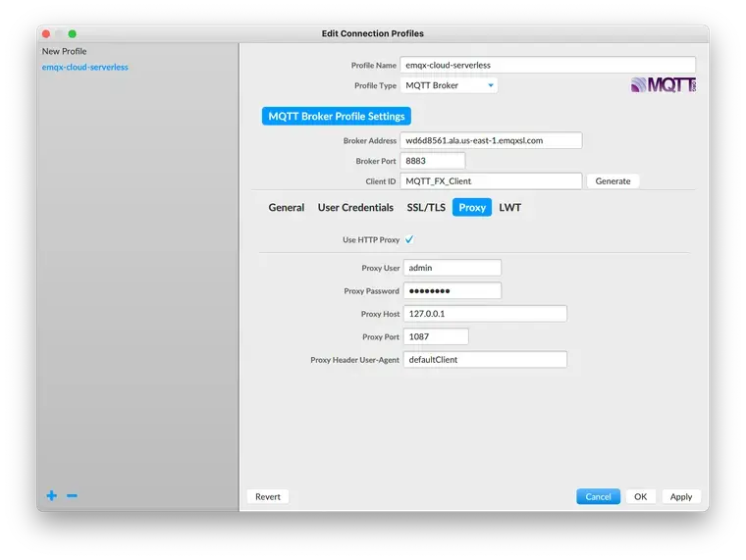Focus the Proxy Host field
The image size is (746, 560).
click(x=485, y=314)
